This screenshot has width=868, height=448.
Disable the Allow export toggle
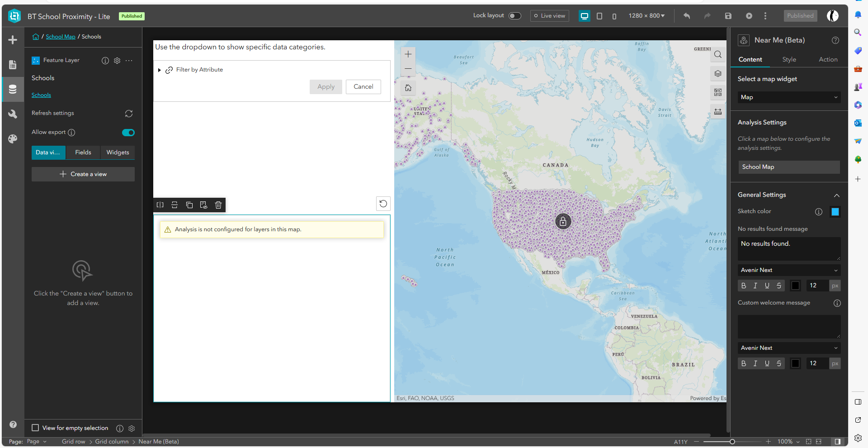coord(128,133)
